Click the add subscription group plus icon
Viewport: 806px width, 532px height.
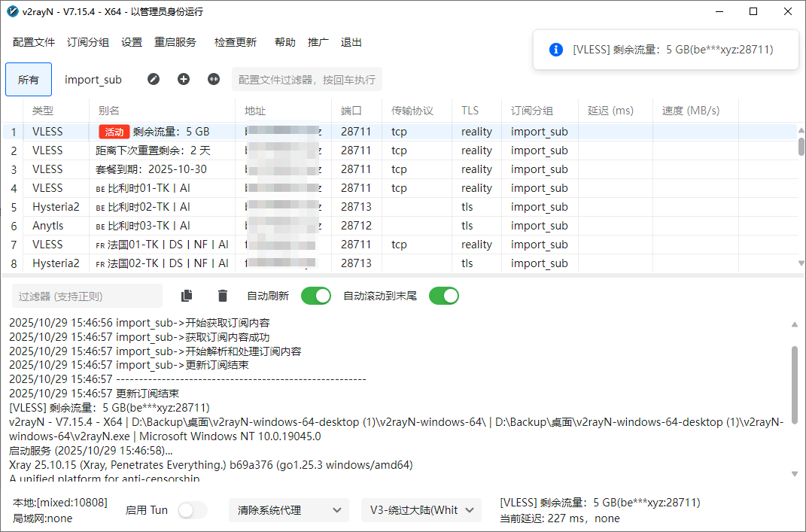[x=184, y=79]
